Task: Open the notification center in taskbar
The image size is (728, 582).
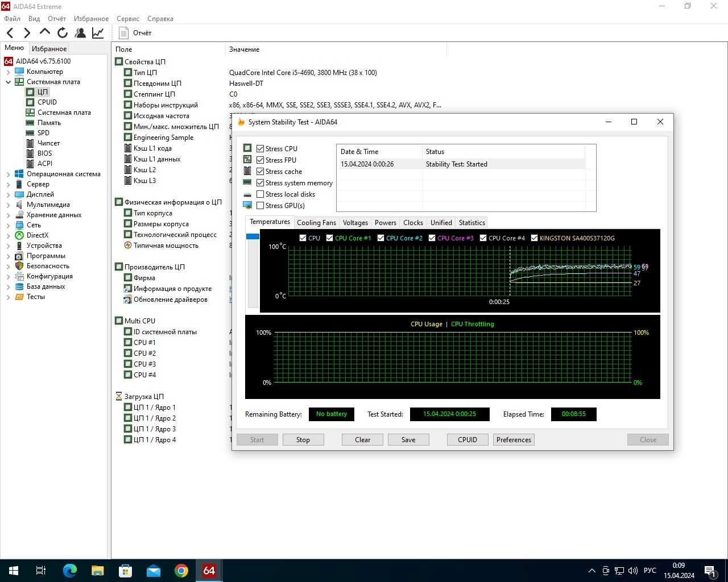Action: 710,571
